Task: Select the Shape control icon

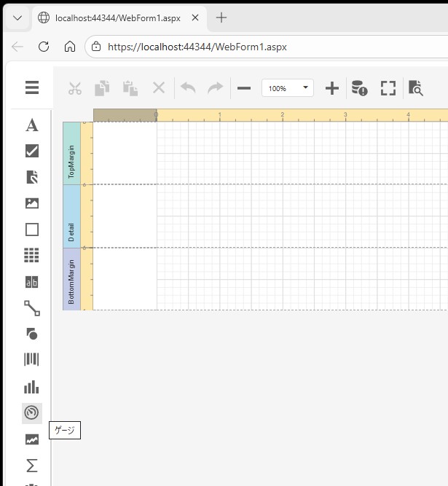Action: point(31,334)
